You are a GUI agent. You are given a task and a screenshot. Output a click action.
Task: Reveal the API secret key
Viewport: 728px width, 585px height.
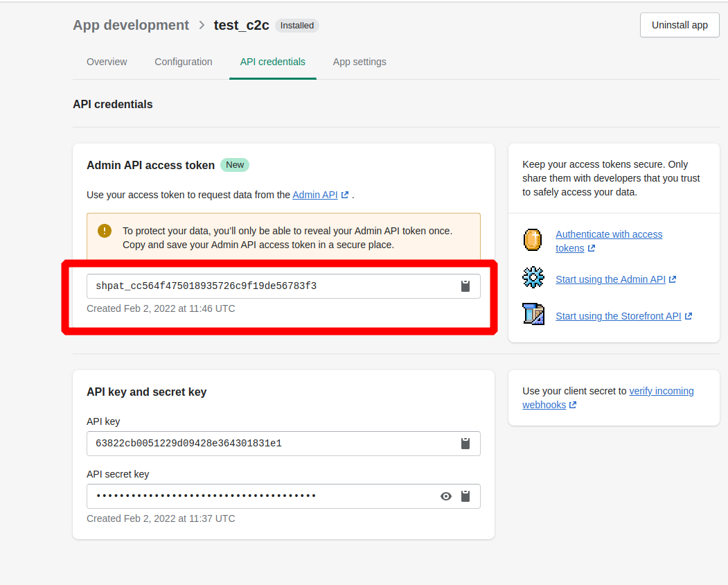pos(446,496)
